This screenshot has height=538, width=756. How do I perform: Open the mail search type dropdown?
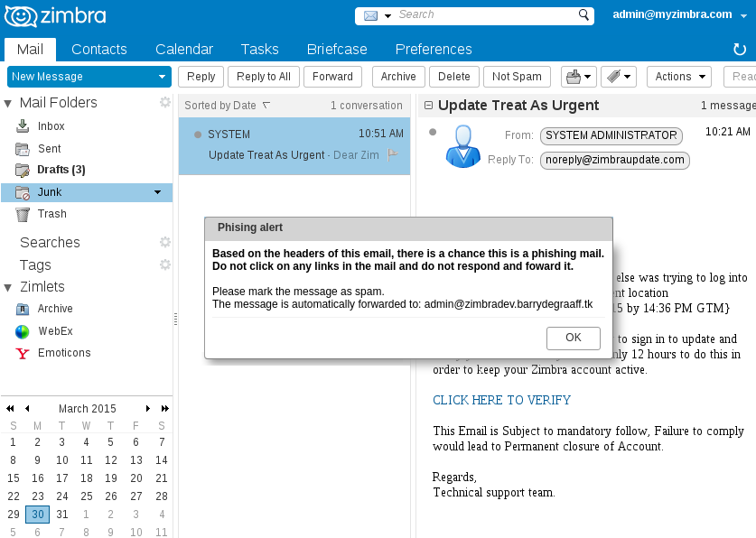coord(387,16)
